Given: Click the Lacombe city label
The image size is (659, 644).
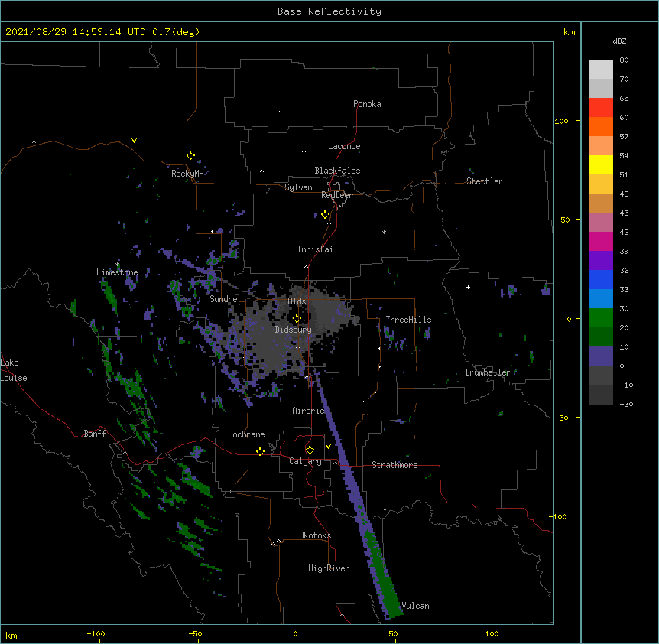Looking at the screenshot, I should pos(344,146).
